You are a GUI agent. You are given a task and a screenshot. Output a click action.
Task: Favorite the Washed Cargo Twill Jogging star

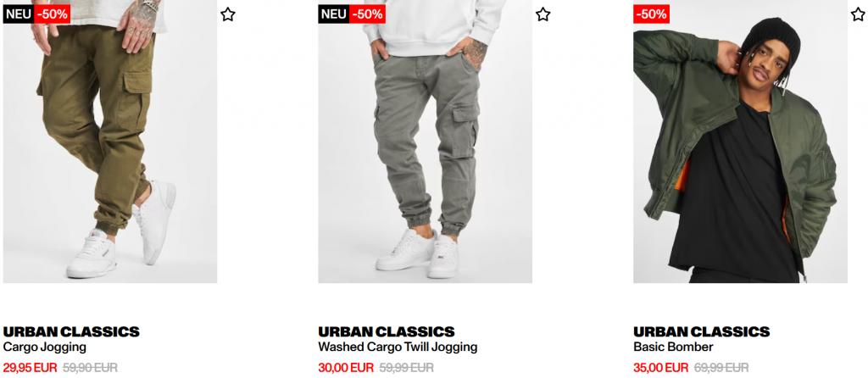[543, 14]
